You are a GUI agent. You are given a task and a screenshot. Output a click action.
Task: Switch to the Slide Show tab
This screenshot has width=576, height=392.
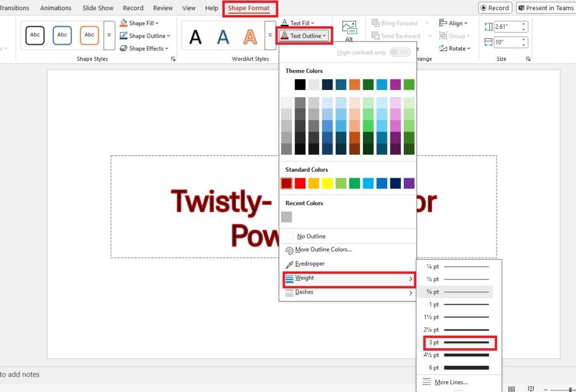[x=98, y=8]
